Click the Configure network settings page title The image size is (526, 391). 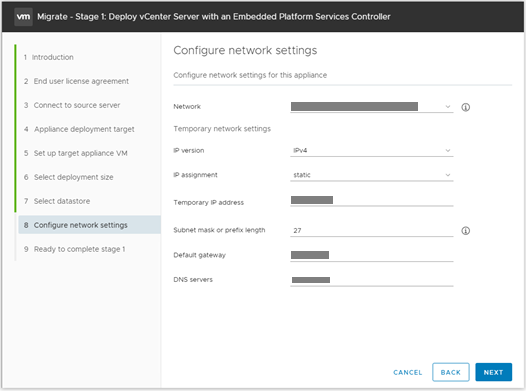(245, 50)
